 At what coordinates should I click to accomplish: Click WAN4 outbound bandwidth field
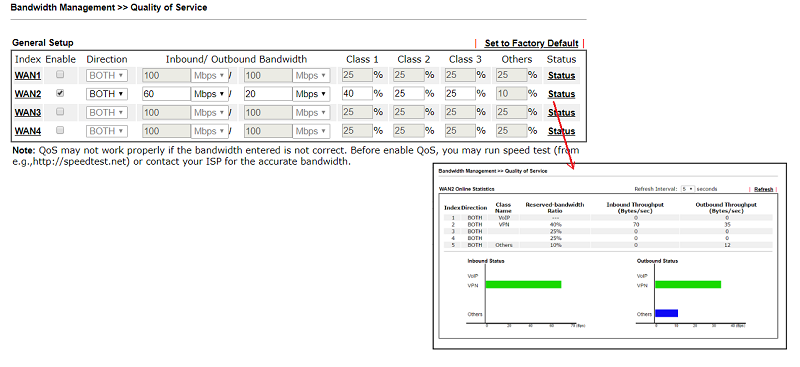[x=268, y=131]
